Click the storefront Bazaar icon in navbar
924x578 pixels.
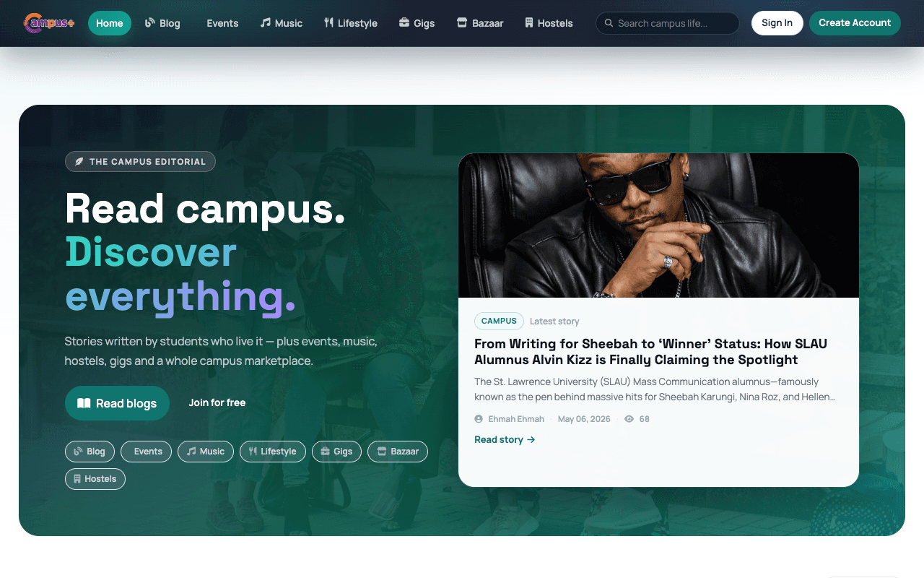tap(462, 23)
